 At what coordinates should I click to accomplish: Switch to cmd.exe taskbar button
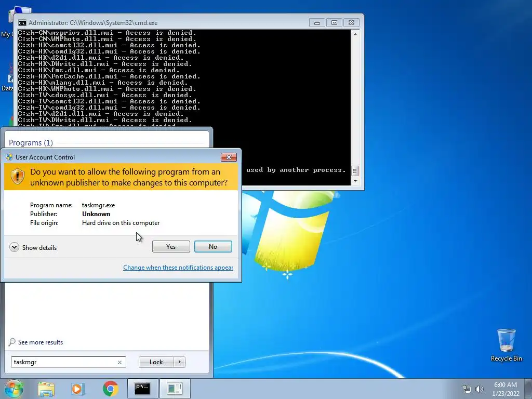click(x=142, y=389)
